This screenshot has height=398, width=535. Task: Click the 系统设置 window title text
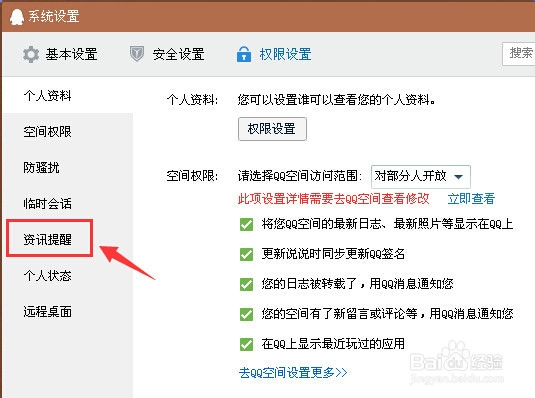point(54,16)
